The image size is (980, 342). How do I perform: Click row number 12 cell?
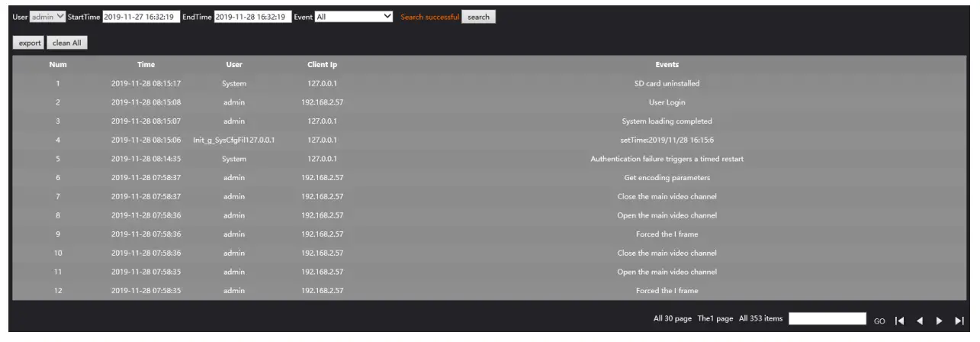tap(58, 290)
